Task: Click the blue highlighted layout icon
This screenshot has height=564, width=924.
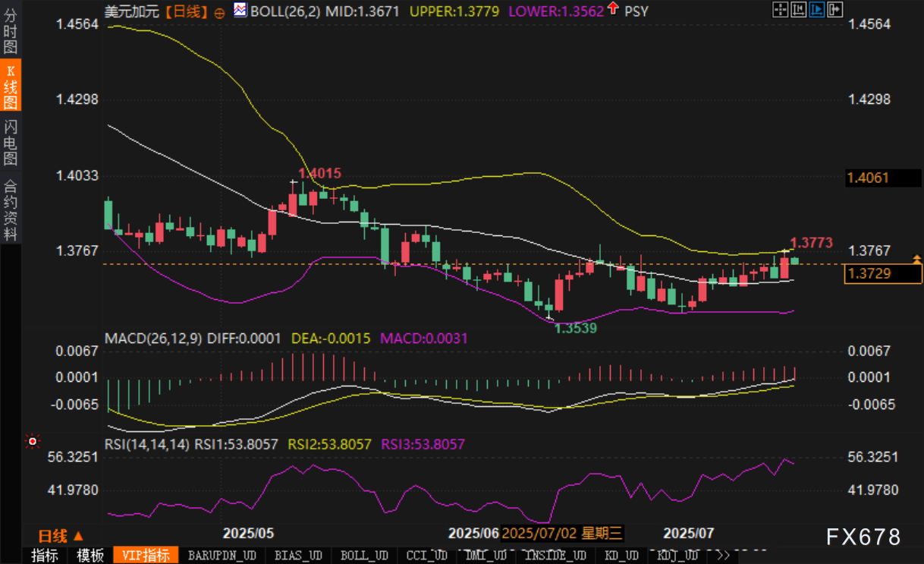Action: point(816,10)
